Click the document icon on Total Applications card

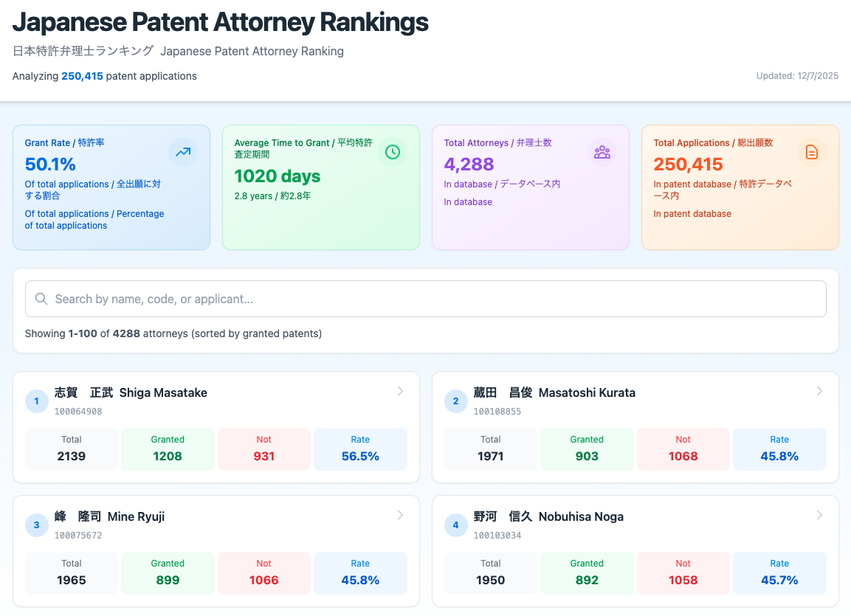812,151
